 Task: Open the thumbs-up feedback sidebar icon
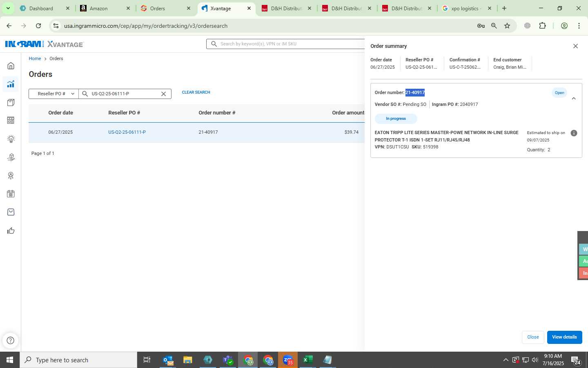(11, 231)
